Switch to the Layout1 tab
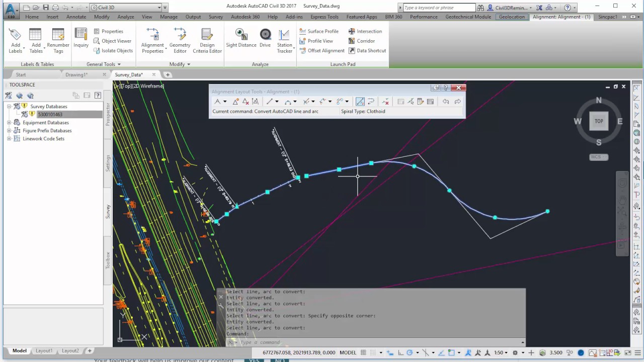 [44, 350]
